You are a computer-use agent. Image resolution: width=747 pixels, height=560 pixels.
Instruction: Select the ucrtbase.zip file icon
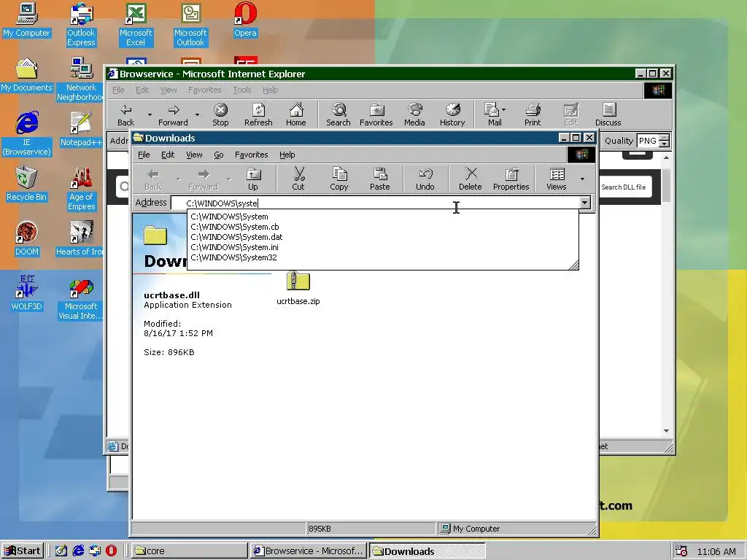pyautogui.click(x=298, y=281)
